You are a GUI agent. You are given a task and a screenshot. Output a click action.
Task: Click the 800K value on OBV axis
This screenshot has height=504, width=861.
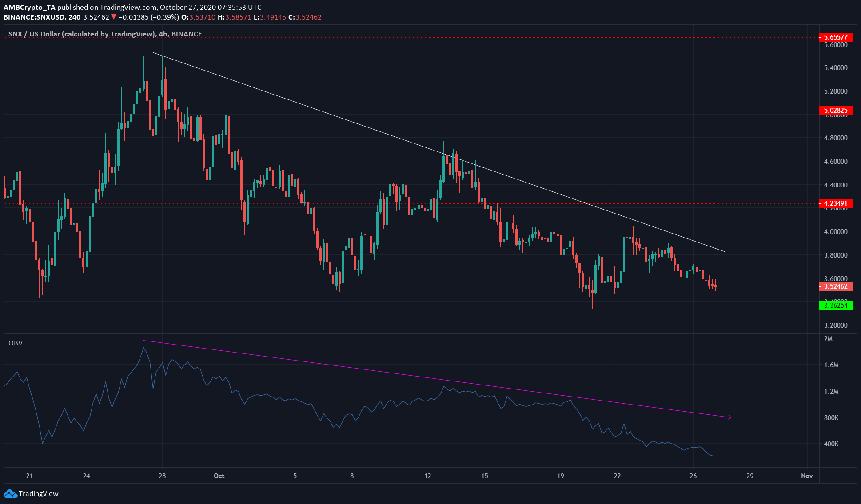(x=831, y=418)
